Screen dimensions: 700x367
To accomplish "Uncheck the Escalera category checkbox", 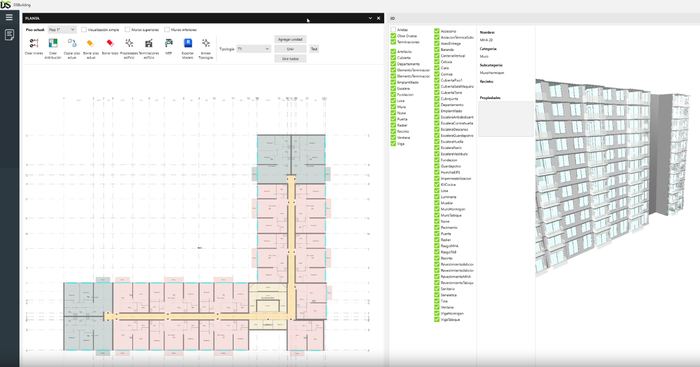I will (x=393, y=88).
